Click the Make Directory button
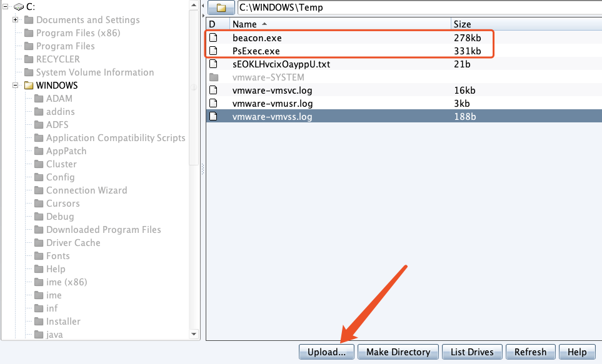Viewport: 602px width, 364px height. [398, 352]
